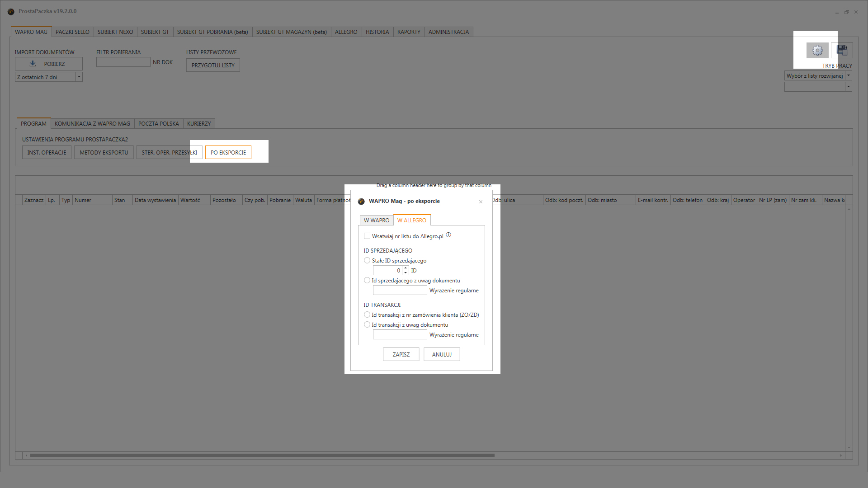Click the Zaznacz column header
Screen dimensions: 868x488
(x=34, y=200)
